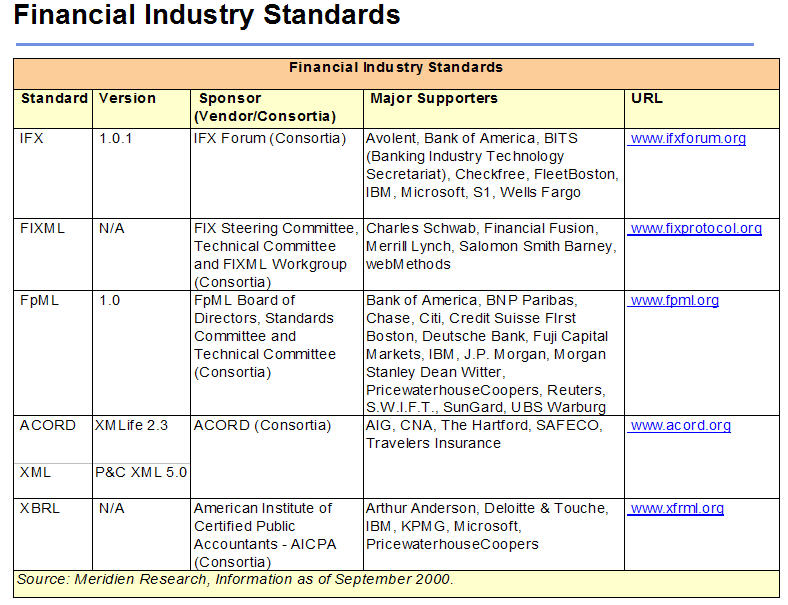The image size is (788, 605).
Task: Follow the www.acord.org link
Action: point(680,426)
